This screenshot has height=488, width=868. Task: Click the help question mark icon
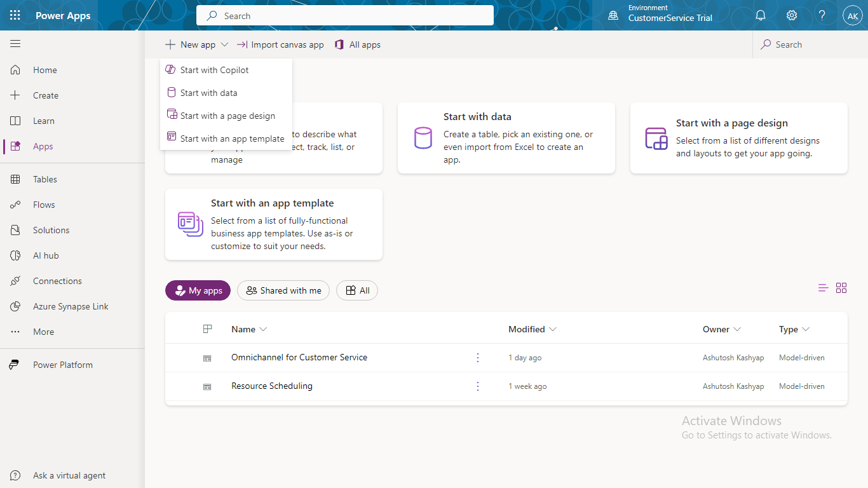coord(822,15)
